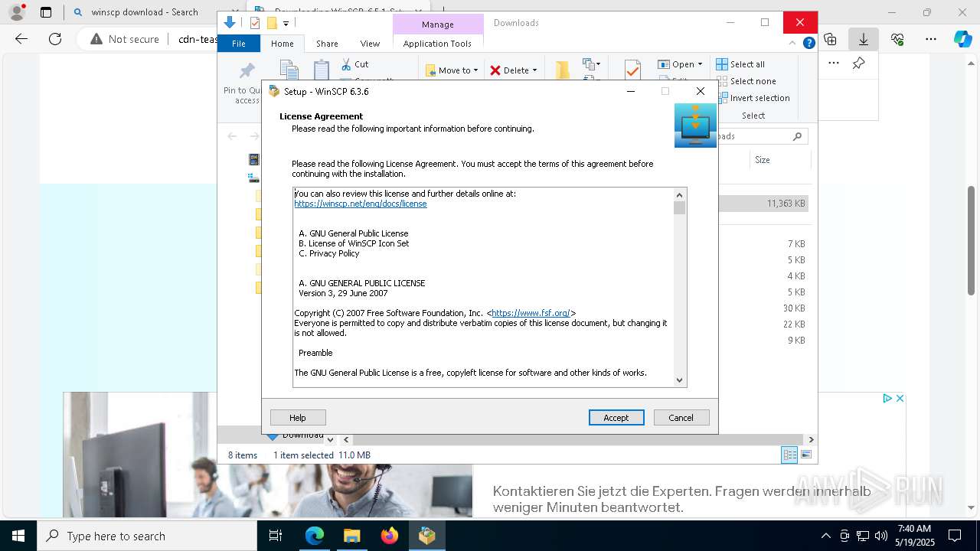Click the Explorer search magnifier icon
Image resolution: width=980 pixels, height=551 pixels.
click(797, 136)
